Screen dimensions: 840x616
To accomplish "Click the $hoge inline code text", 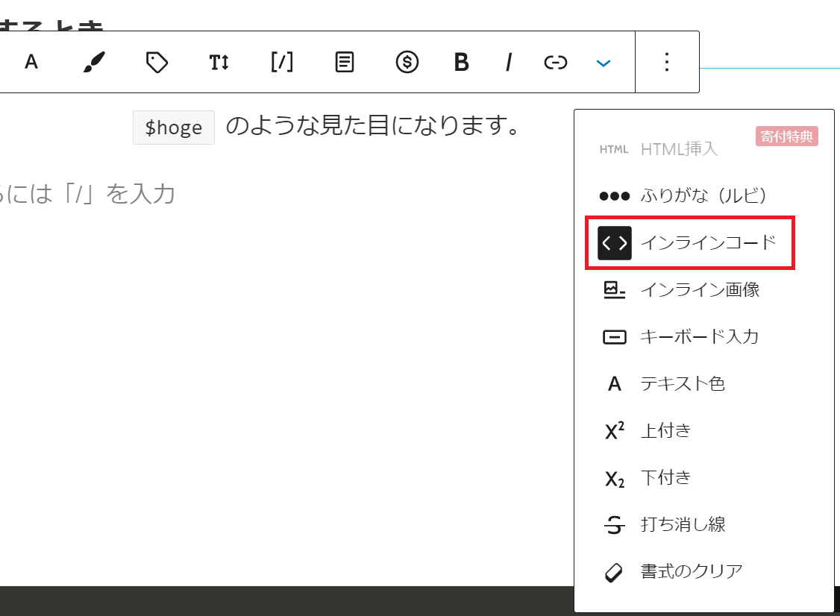I will pyautogui.click(x=174, y=128).
